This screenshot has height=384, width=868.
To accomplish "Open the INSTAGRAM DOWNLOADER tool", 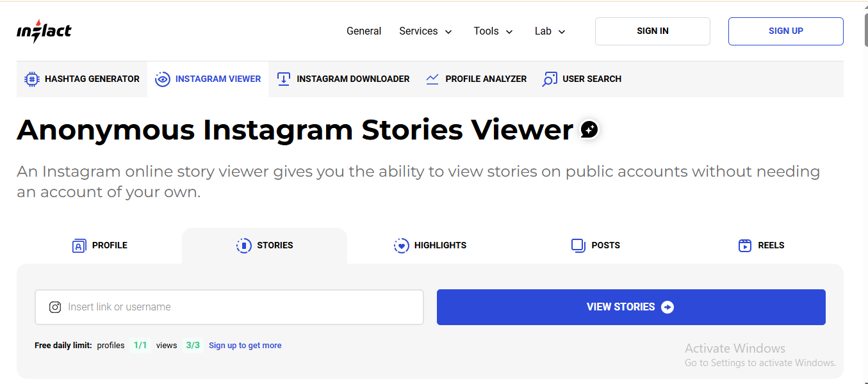I will coord(343,79).
